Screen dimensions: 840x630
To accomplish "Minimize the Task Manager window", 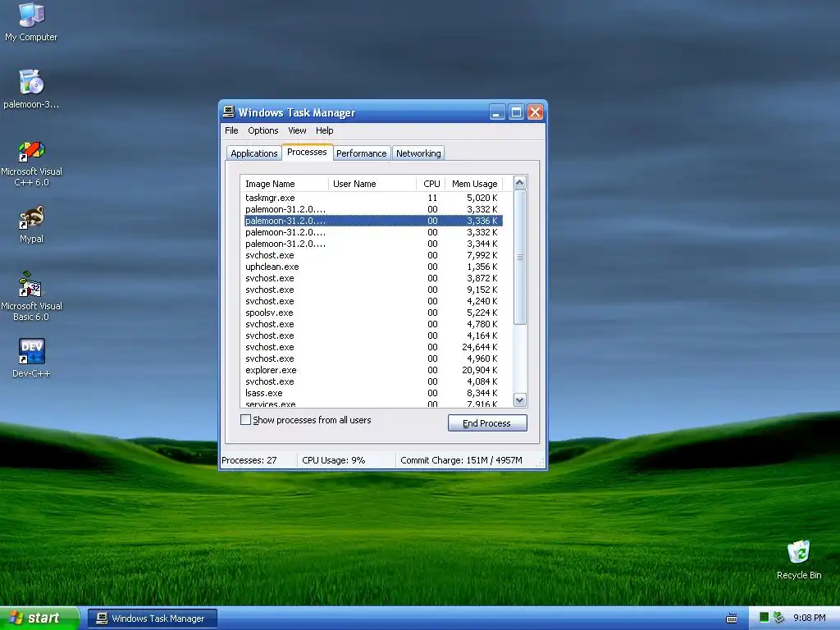I will point(496,112).
